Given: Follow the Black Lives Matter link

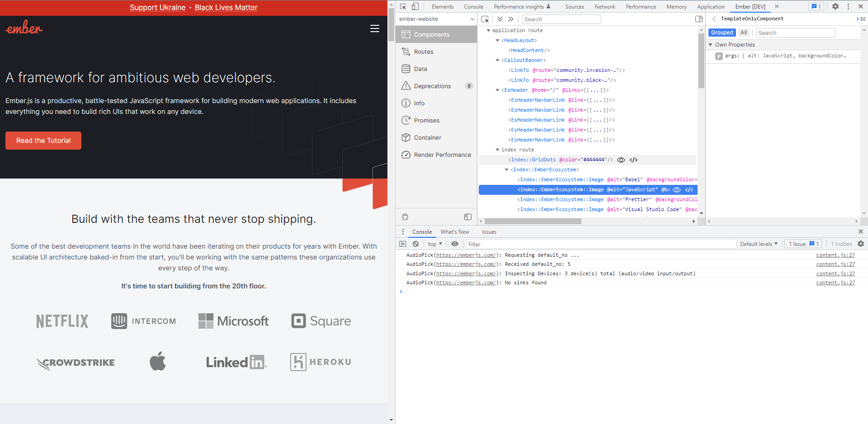Looking at the screenshot, I should [x=226, y=7].
